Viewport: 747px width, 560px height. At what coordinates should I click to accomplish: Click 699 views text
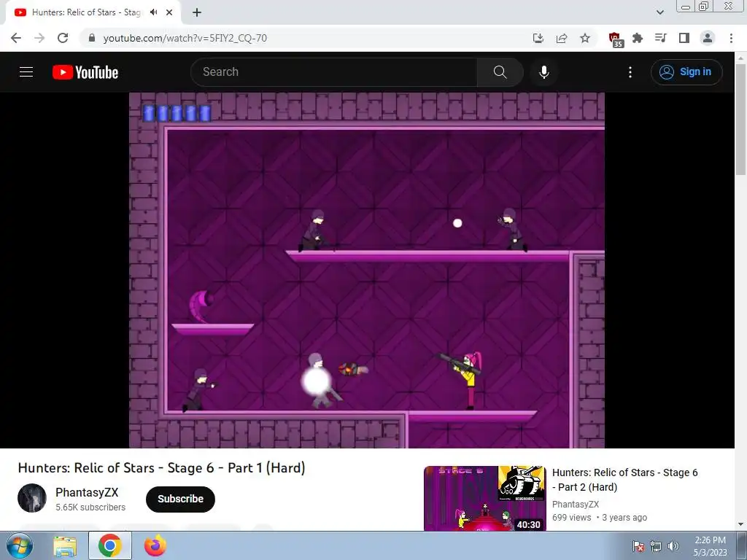(572, 518)
